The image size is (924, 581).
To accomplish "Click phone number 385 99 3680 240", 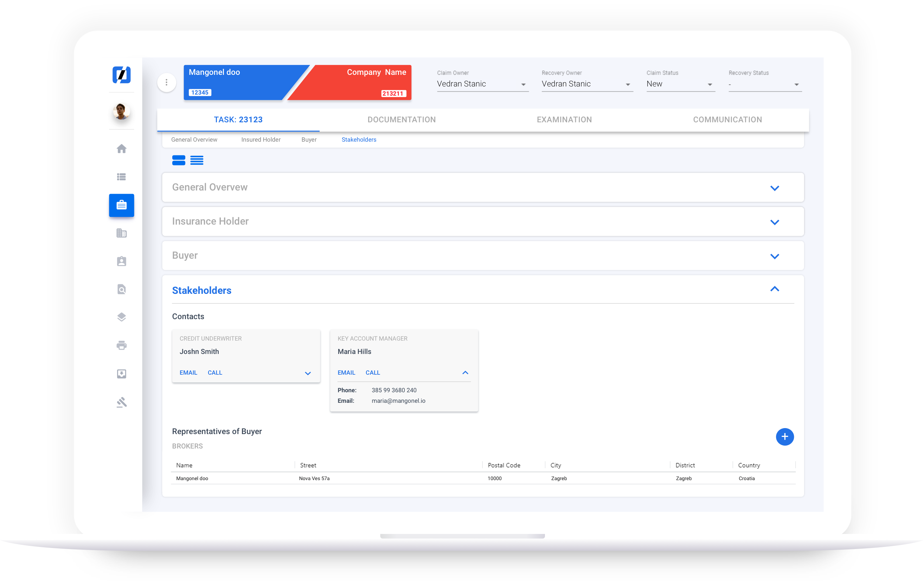I will point(394,390).
